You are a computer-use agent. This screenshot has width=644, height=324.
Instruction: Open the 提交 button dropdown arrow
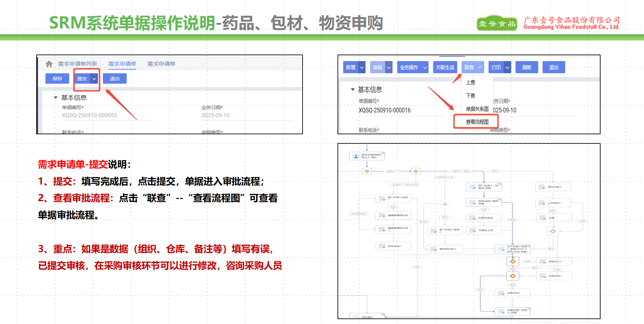pyautogui.click(x=94, y=79)
